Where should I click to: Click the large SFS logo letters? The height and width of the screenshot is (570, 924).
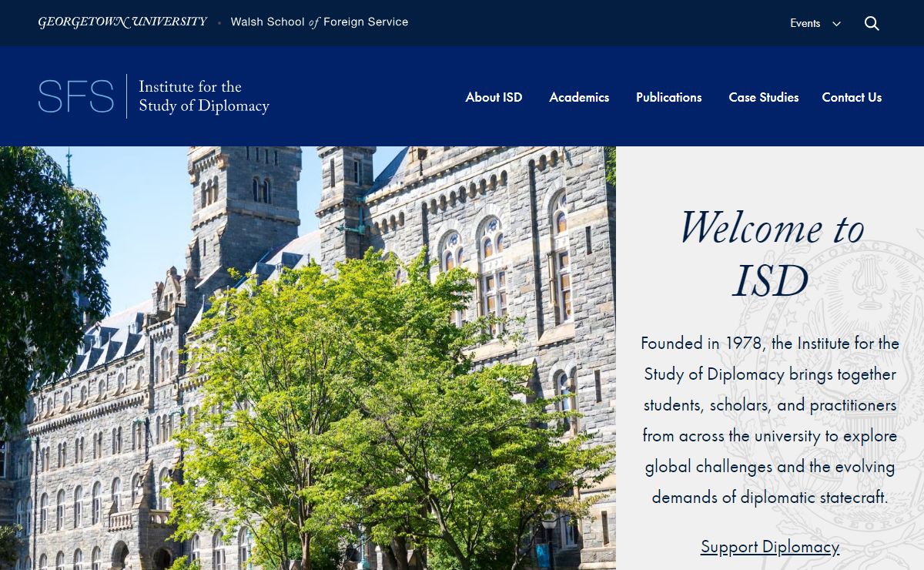tap(75, 97)
